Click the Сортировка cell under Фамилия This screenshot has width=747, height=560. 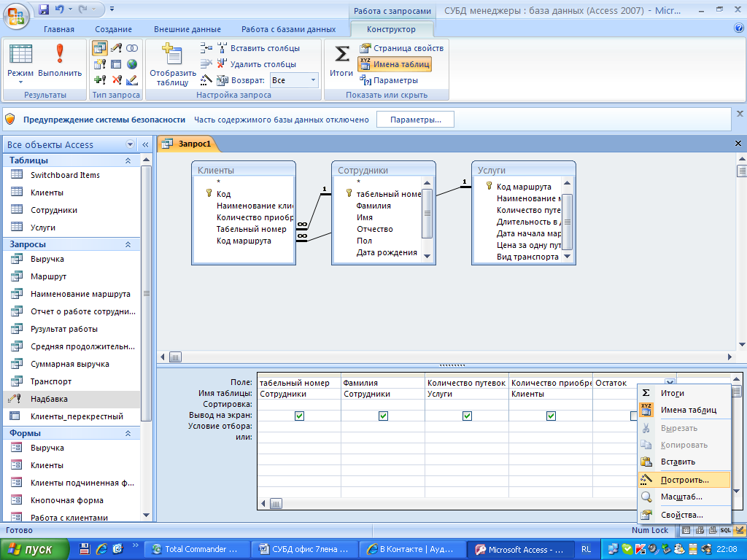[x=383, y=404]
